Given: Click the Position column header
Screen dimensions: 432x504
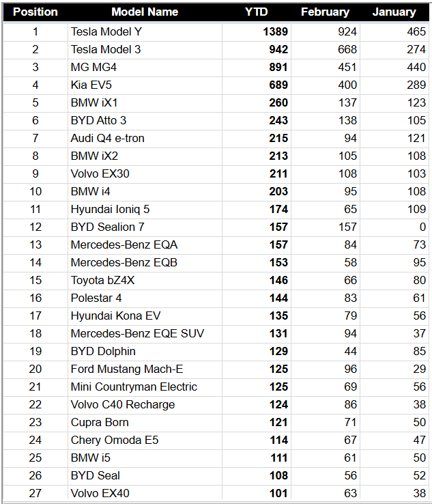Looking at the screenshot, I should click(35, 12).
